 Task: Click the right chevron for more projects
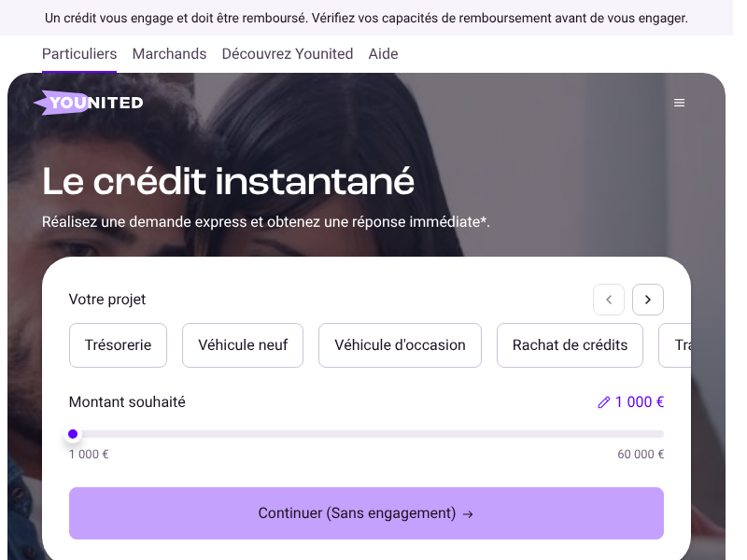click(x=647, y=300)
